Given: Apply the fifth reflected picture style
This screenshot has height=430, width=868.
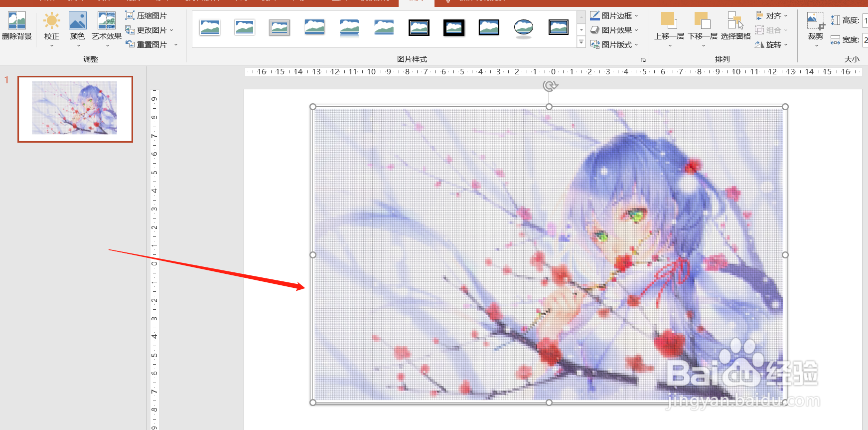Looking at the screenshot, I should tap(349, 27).
